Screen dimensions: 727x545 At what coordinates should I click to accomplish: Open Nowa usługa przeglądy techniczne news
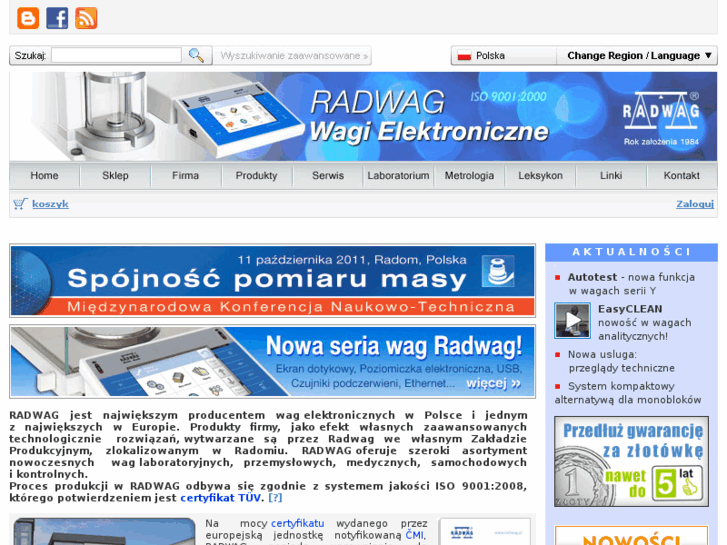coord(621,361)
